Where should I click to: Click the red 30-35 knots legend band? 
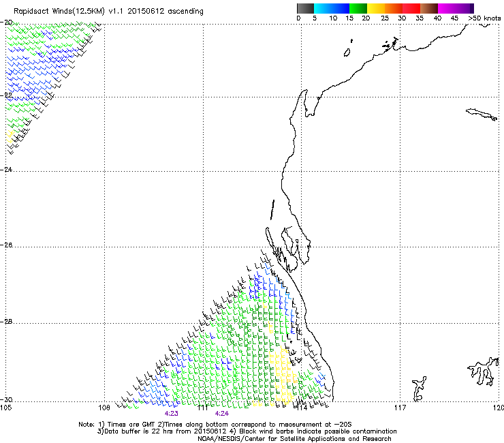tap(411, 8)
